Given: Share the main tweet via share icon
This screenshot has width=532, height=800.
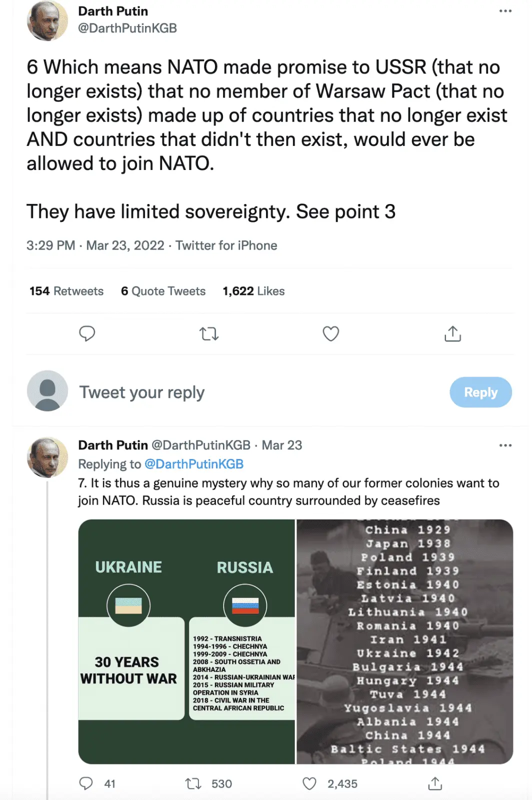Looking at the screenshot, I should point(452,333).
